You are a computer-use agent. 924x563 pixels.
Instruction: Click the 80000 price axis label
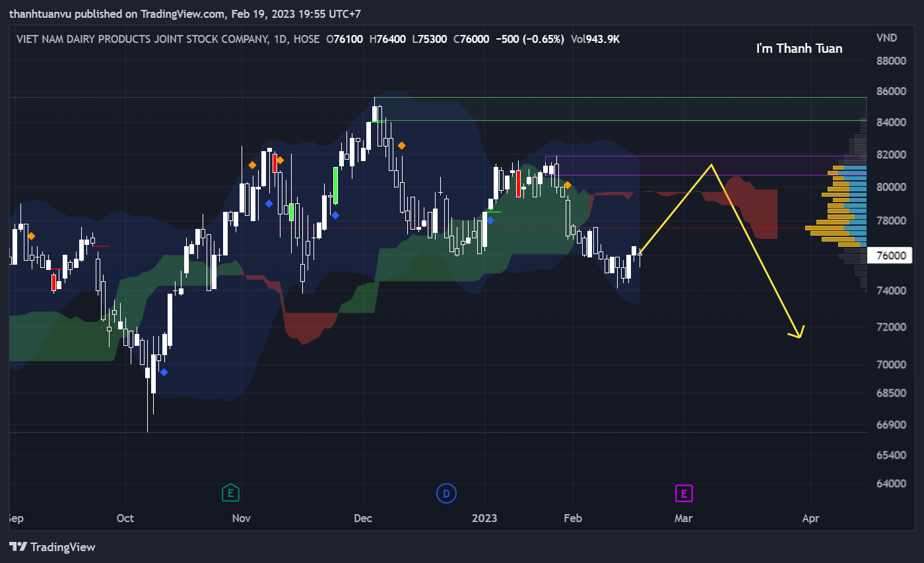click(x=890, y=187)
